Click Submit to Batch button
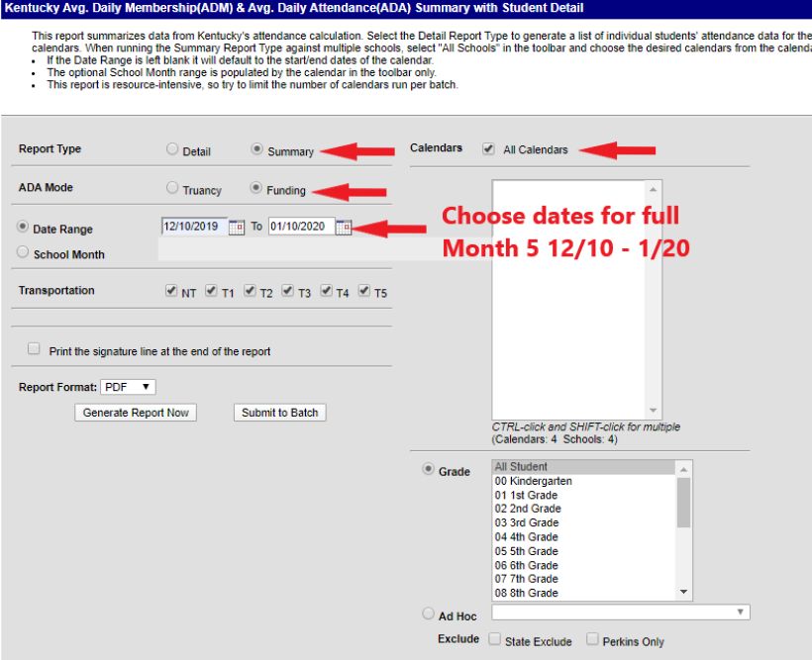 tap(280, 413)
